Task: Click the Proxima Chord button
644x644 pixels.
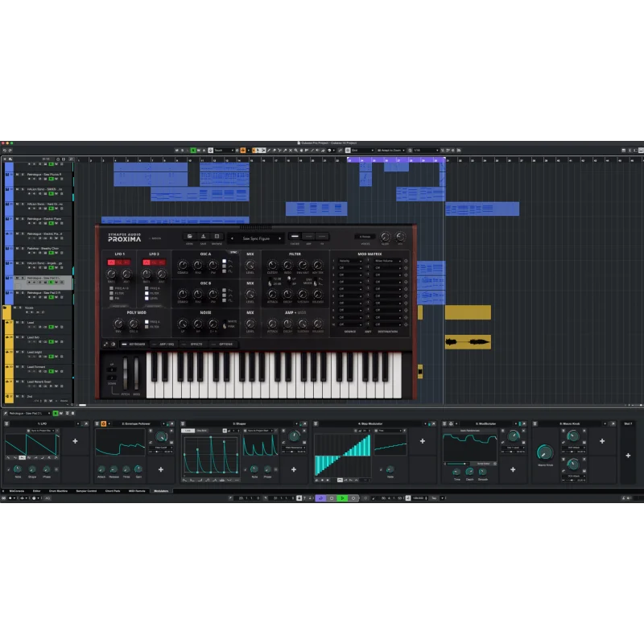Action: click(x=295, y=237)
